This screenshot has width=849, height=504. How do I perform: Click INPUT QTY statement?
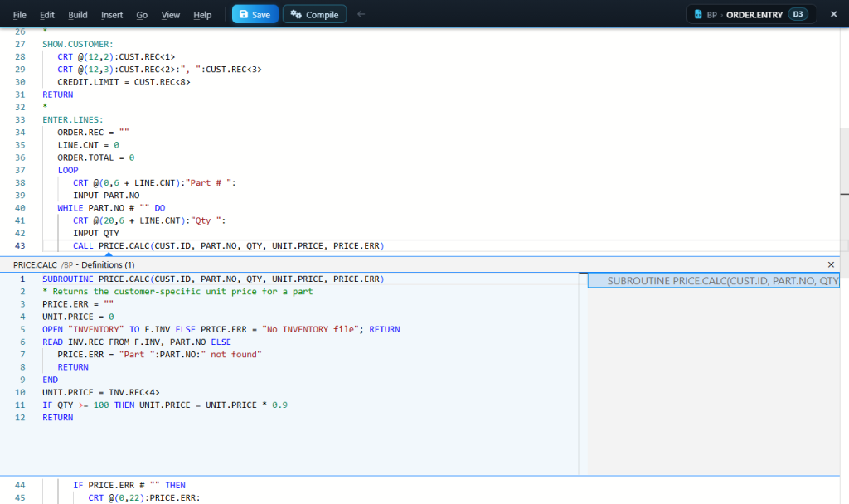tap(96, 233)
